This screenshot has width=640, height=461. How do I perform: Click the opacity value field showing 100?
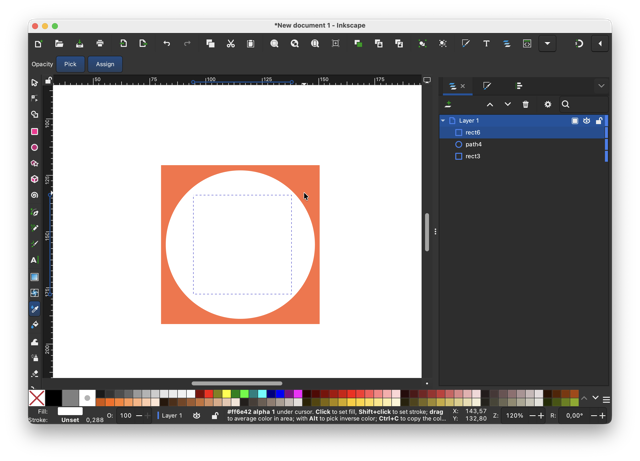126,416
